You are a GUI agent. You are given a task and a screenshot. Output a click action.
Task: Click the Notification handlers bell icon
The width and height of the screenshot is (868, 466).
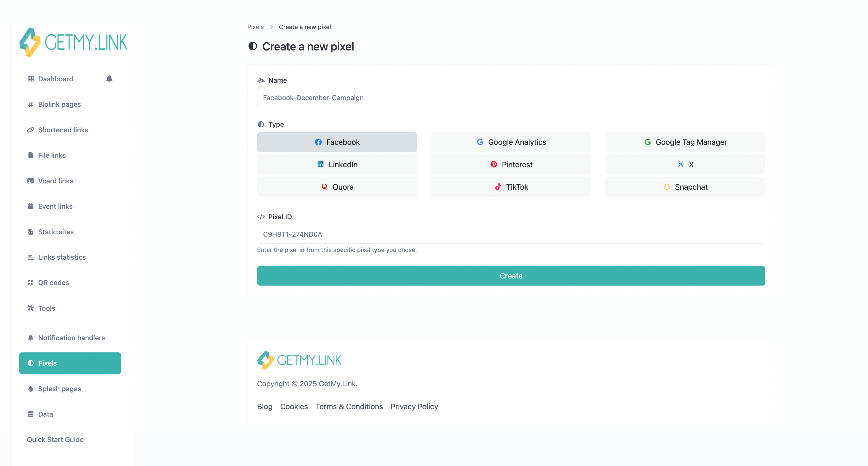31,338
